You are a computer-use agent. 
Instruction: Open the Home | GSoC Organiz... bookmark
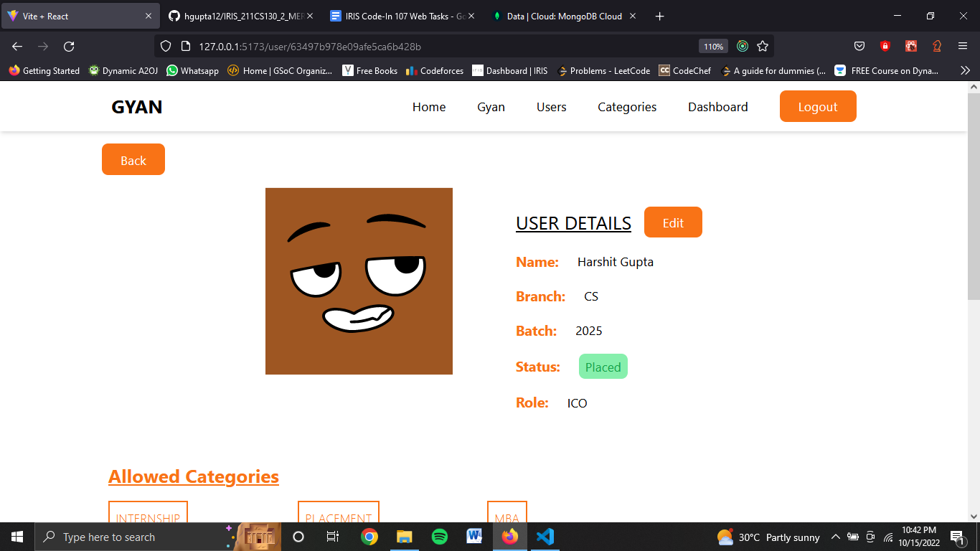[280, 70]
